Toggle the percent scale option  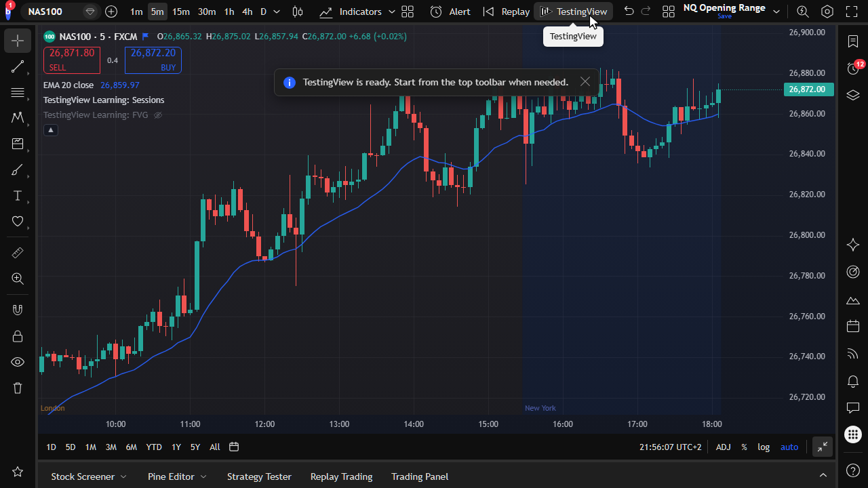pyautogui.click(x=744, y=447)
